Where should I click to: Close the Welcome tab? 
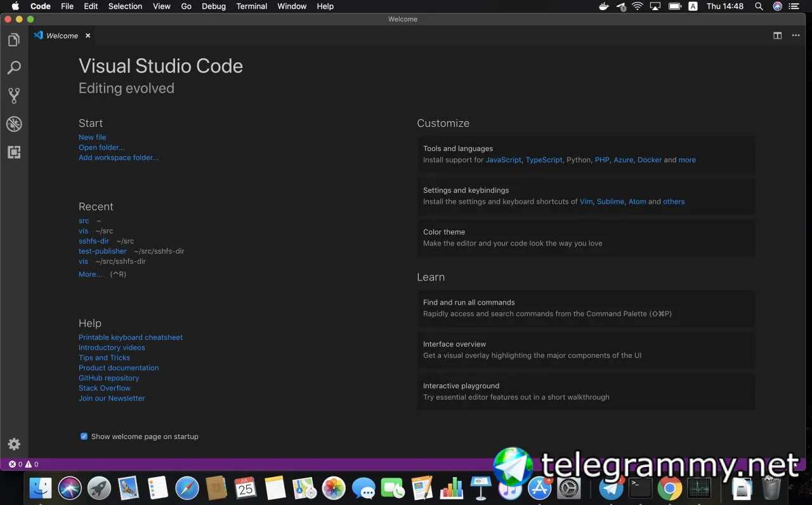[x=88, y=36]
